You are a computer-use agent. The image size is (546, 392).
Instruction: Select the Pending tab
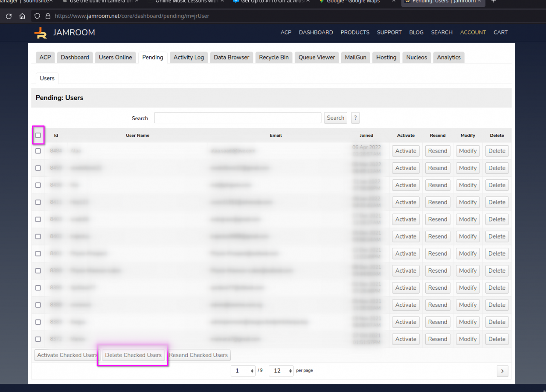pos(153,58)
